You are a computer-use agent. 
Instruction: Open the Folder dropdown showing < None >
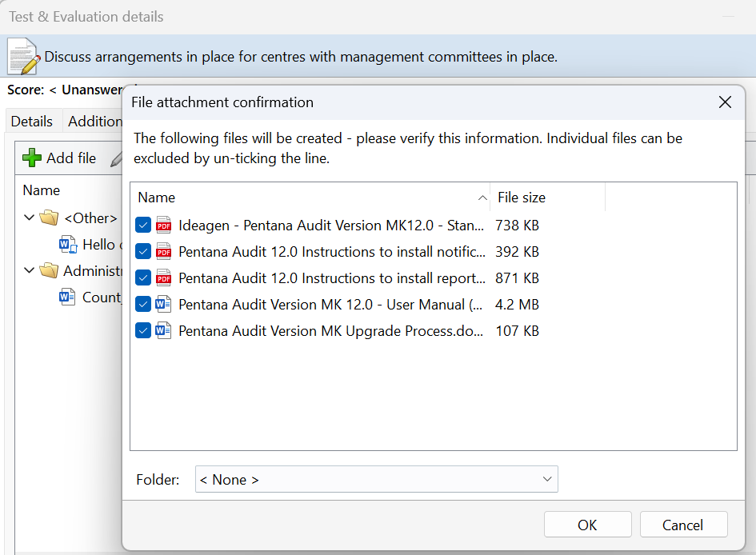[x=377, y=479]
